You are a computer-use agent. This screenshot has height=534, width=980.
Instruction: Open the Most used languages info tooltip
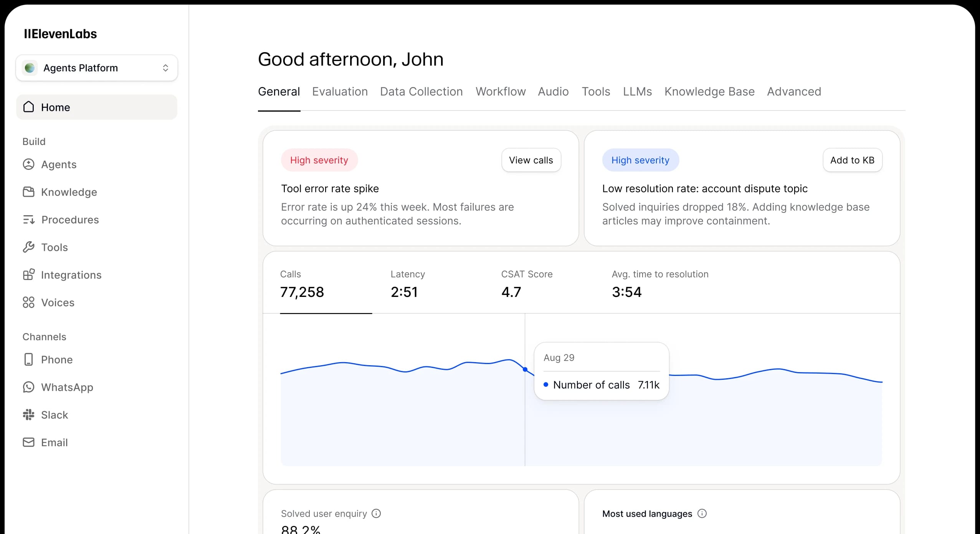coord(702,513)
